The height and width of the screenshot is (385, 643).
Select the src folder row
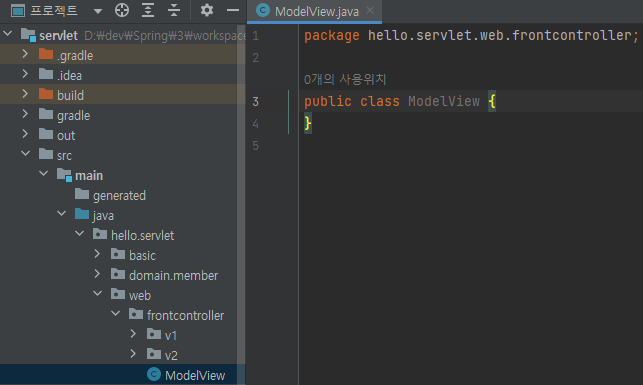pos(123,155)
